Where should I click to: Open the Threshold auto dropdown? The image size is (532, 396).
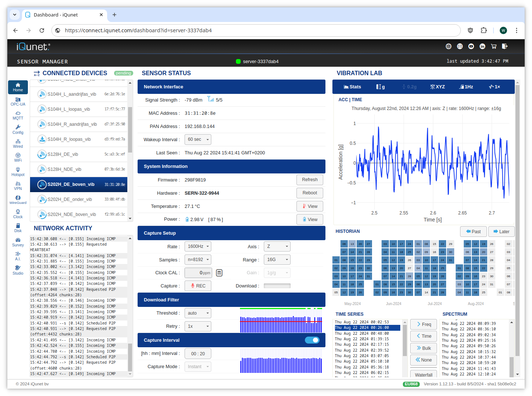pyautogui.click(x=198, y=313)
